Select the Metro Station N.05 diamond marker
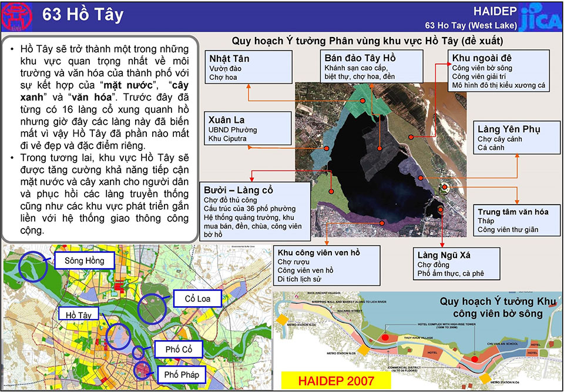Screen dimensions: 564x392 [x=363, y=350]
